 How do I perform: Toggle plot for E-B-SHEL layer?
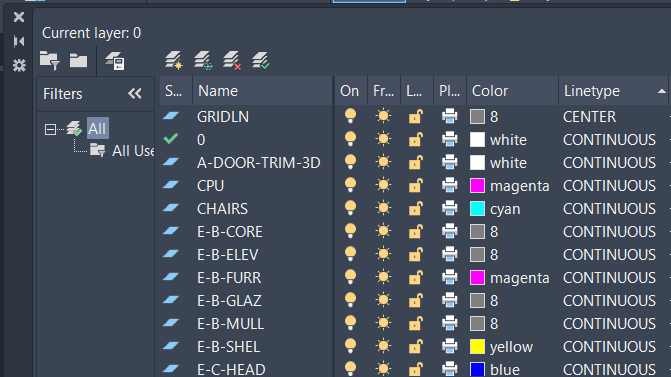(x=450, y=346)
